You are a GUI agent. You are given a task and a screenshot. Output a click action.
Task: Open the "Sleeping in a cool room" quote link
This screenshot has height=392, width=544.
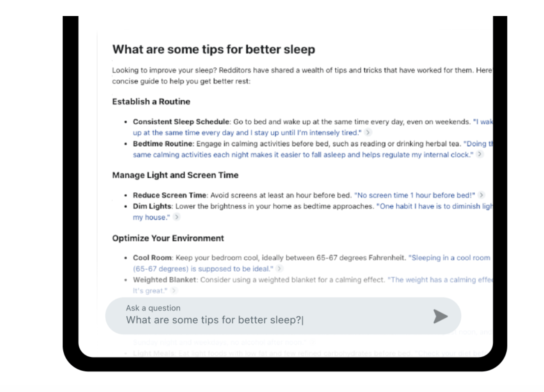pos(450,258)
